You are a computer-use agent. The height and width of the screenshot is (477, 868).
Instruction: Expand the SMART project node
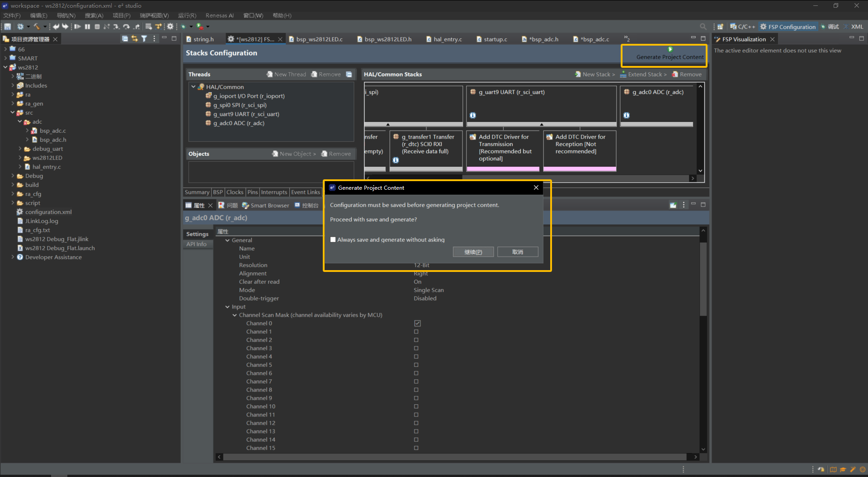[x=5, y=58]
